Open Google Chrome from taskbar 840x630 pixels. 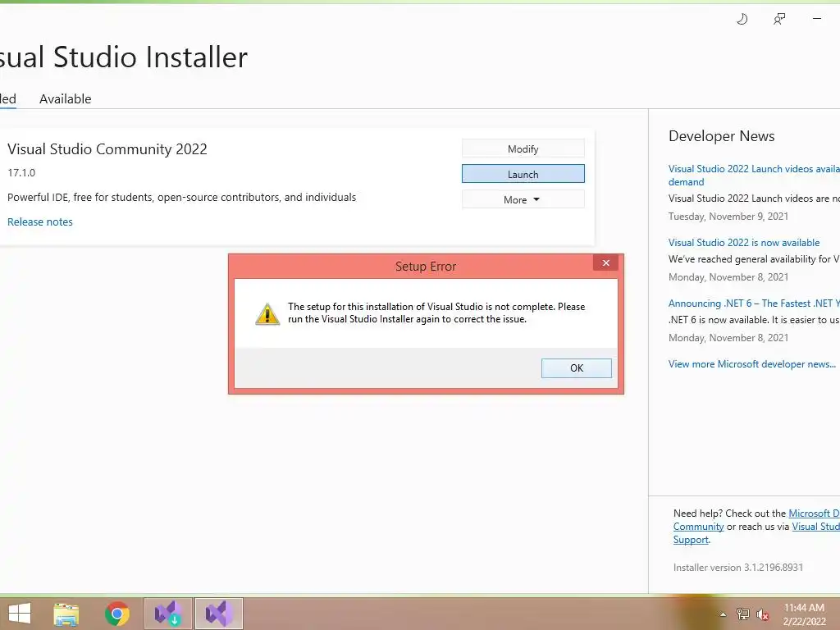116,614
